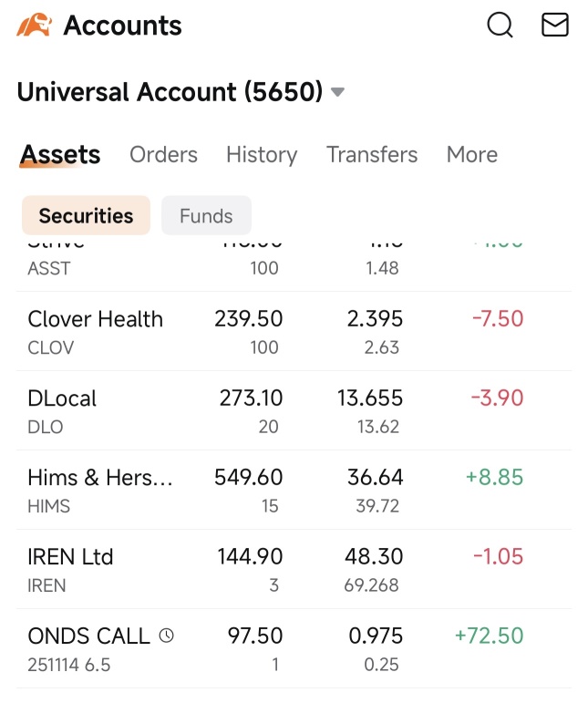Open the Universal Account (5650) selector
The width and height of the screenshot is (588, 703).
coord(181,91)
